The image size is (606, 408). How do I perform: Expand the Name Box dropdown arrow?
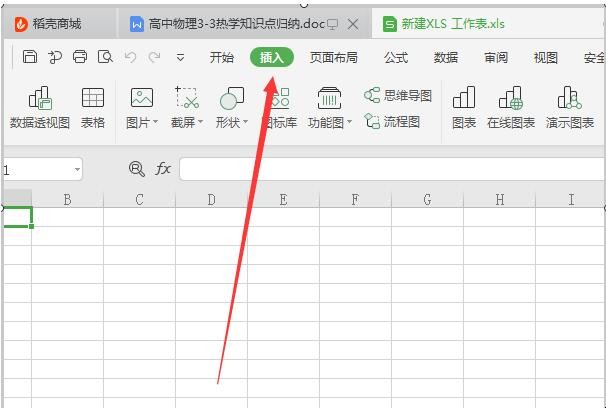pos(77,169)
